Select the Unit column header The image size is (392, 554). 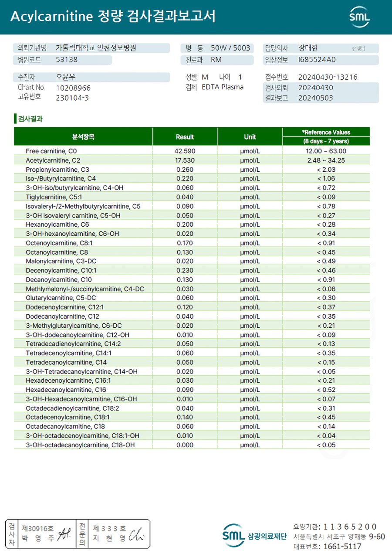[250, 136]
